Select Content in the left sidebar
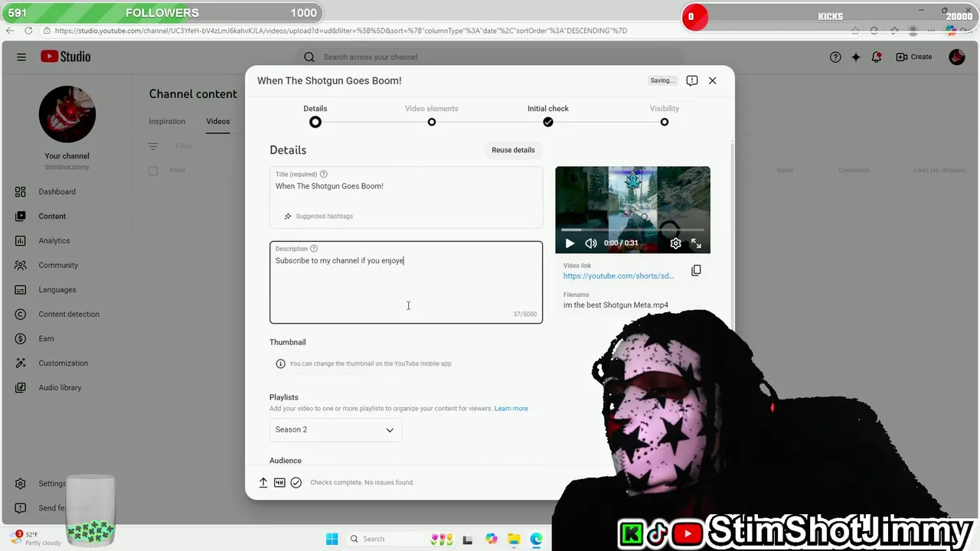Screen dimensions: 980x551 (52, 216)
